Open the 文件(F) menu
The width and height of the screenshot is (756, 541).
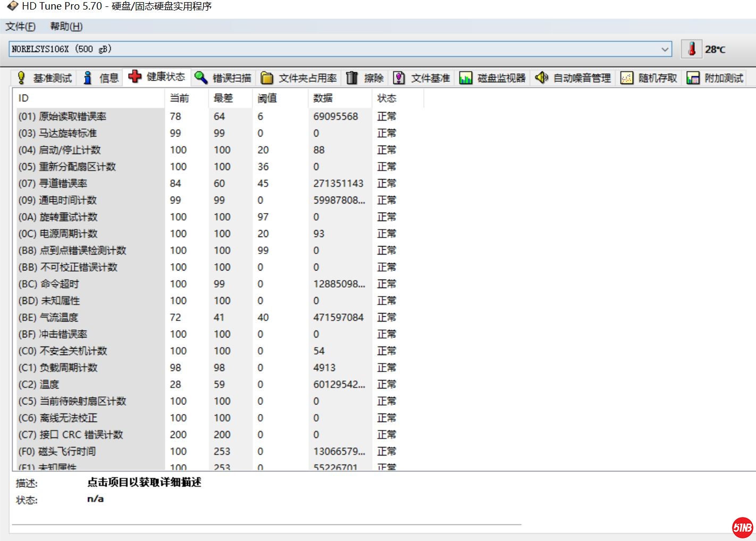[21, 27]
